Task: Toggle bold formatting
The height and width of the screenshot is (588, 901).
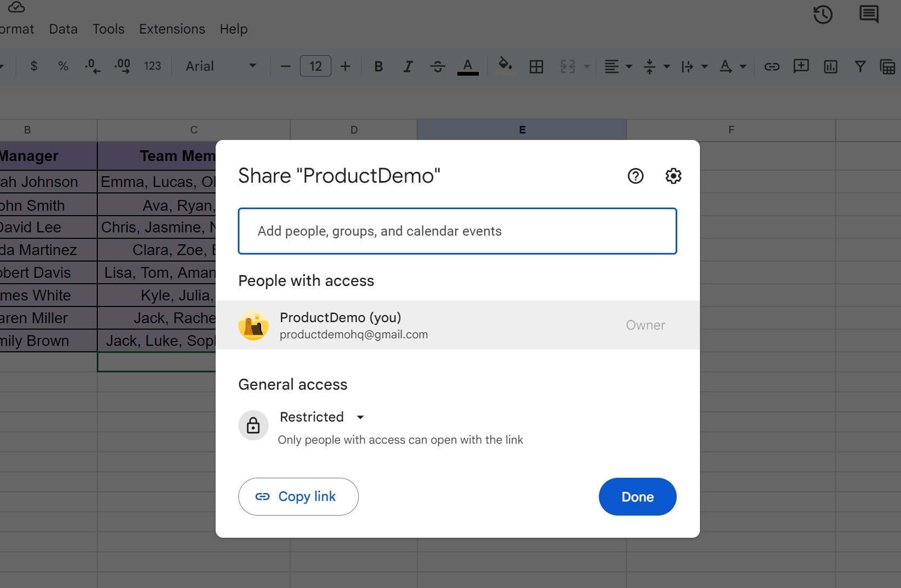Action: [x=379, y=66]
